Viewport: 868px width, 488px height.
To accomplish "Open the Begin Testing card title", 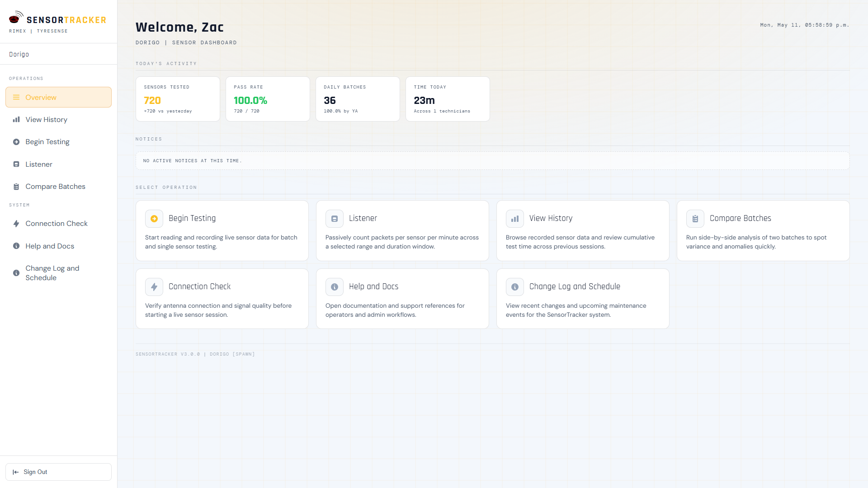I will point(192,218).
